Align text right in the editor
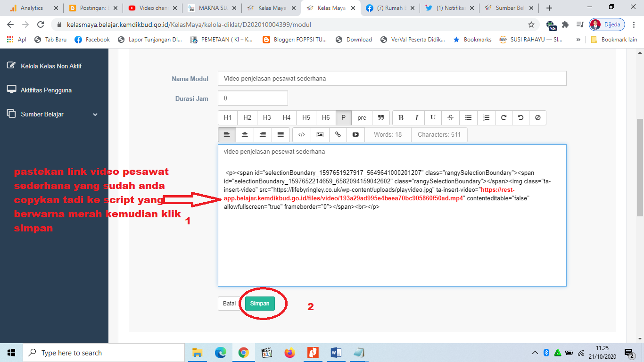 263,135
